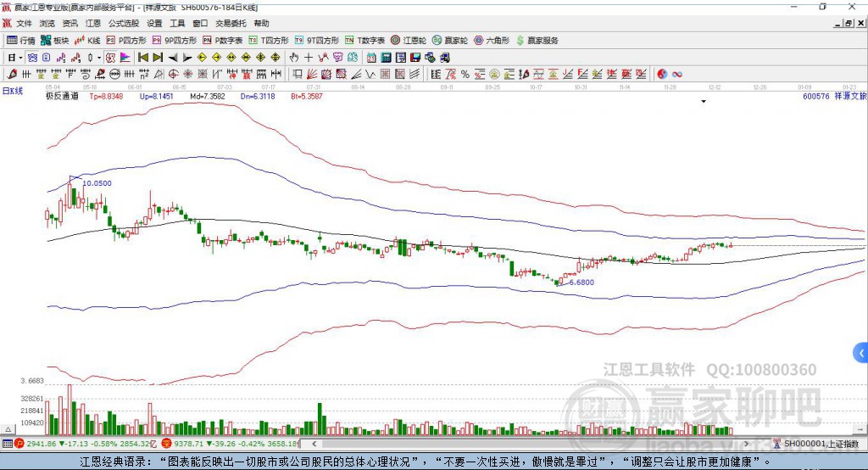Open the 浏览 menu
This screenshot has height=470, width=868.
[47, 23]
